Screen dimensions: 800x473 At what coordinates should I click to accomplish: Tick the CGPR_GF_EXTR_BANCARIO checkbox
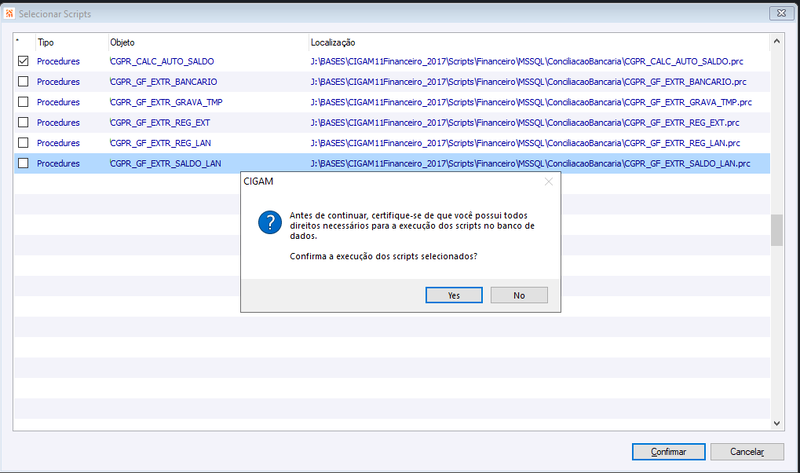23,82
